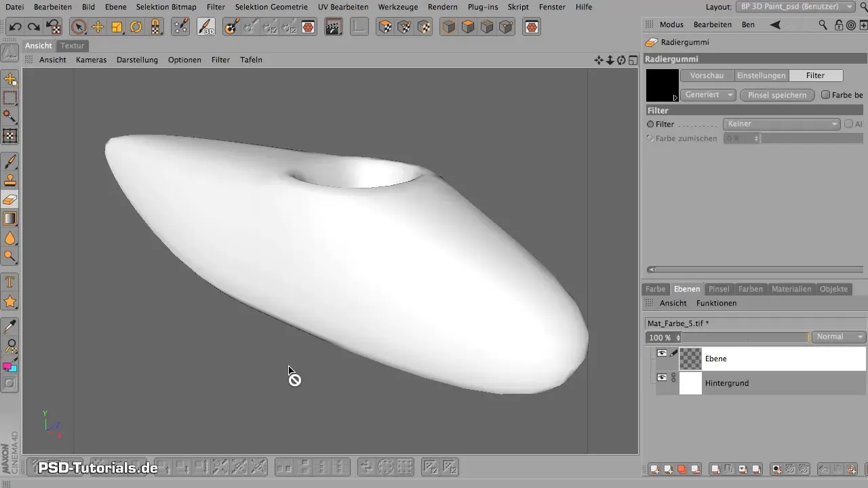The image size is (868, 488).
Task: Select the Blur droplet tool
Action: coord(10,238)
